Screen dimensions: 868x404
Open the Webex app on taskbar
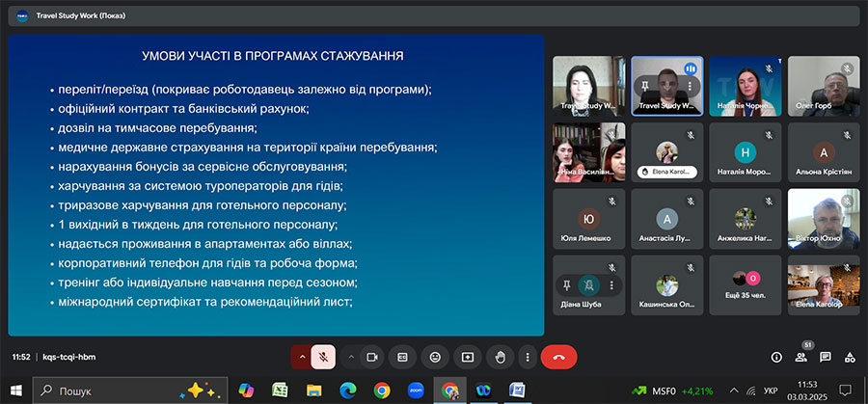[x=483, y=391]
